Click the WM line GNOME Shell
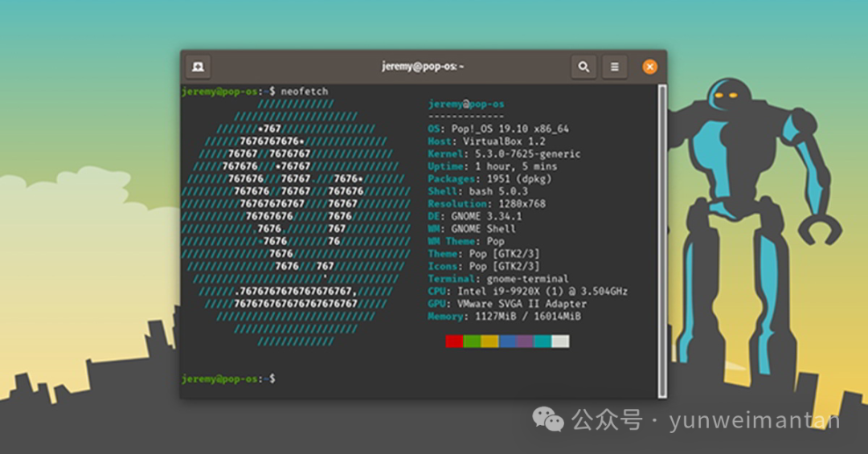Screen dimensions: 868x454 [x=472, y=229]
